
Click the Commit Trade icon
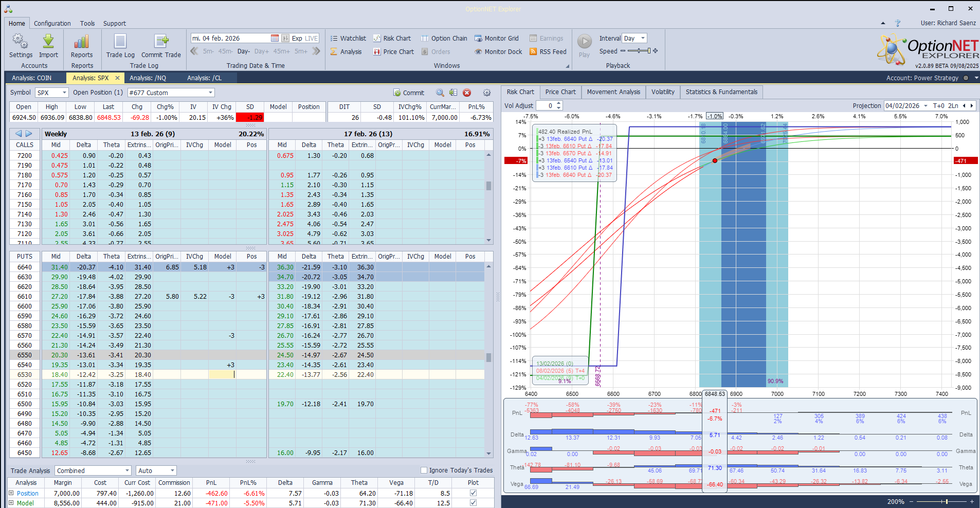click(161, 41)
